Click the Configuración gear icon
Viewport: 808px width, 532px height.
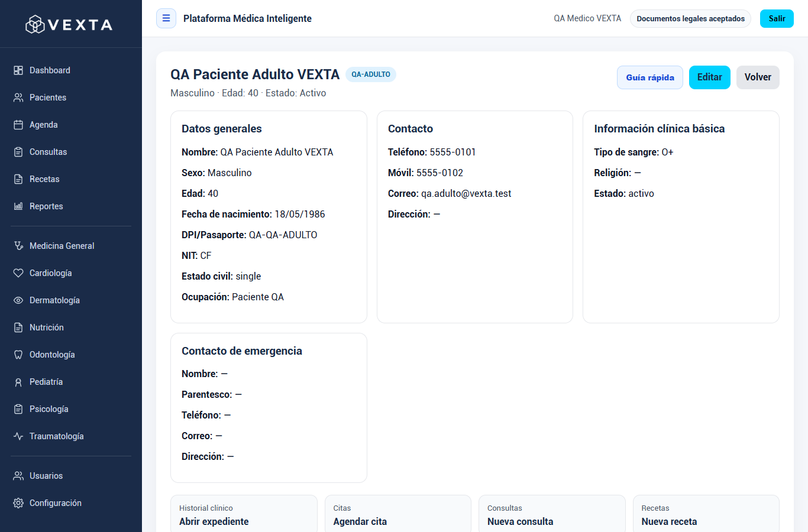[18, 503]
